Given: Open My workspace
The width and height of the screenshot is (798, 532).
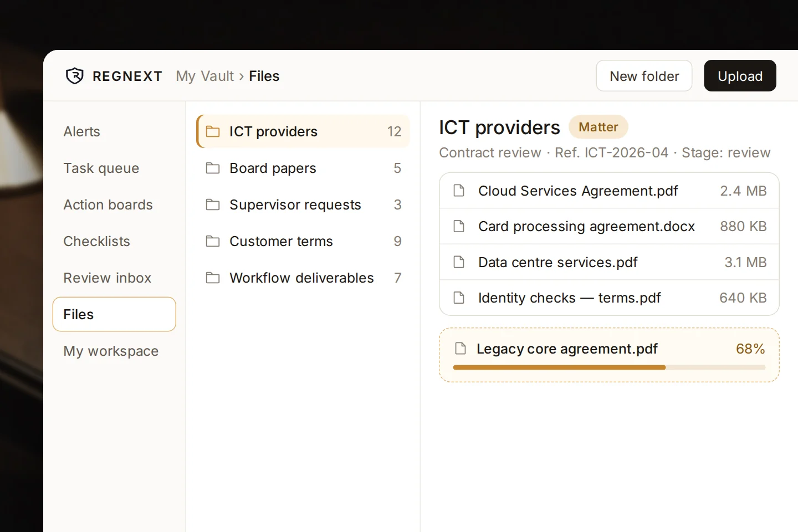Looking at the screenshot, I should coord(114,351).
